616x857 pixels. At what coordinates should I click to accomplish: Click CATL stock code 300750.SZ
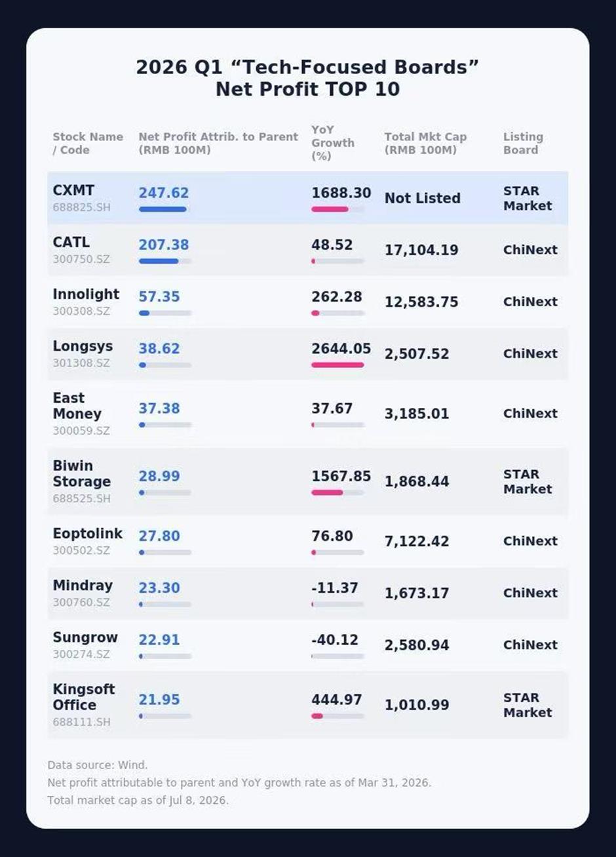[x=81, y=259]
